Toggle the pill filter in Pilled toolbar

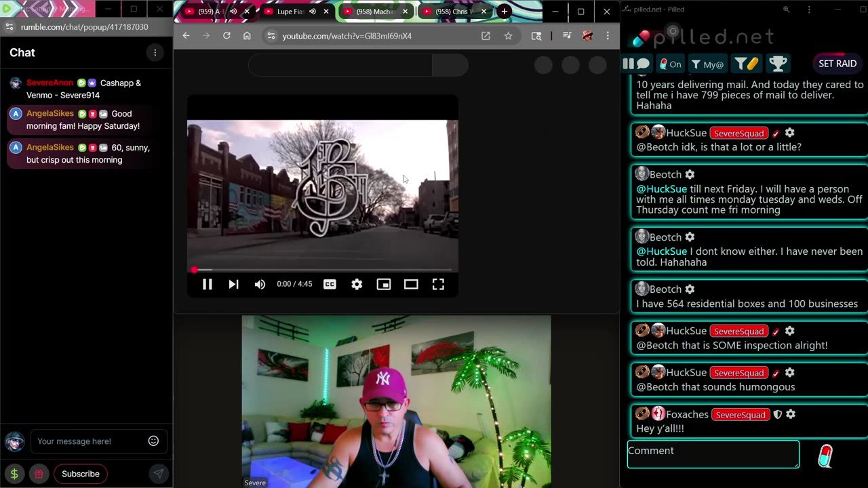coord(747,64)
